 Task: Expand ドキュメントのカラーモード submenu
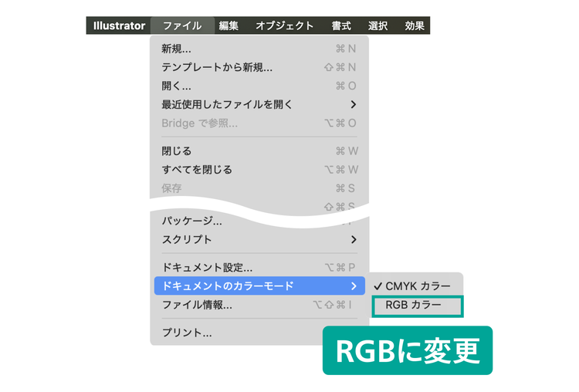[259, 286]
